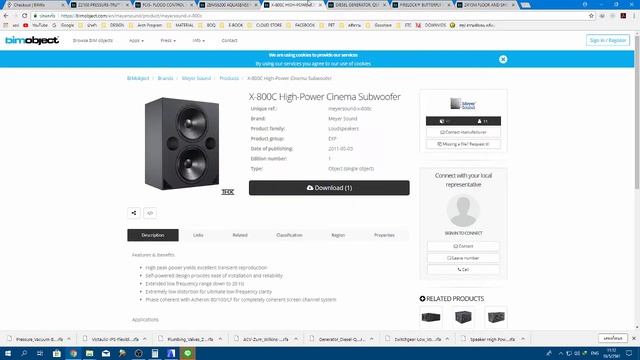The height and width of the screenshot is (360, 640).
Task: Open options for Switchgear-Low download
Action: [447, 339]
